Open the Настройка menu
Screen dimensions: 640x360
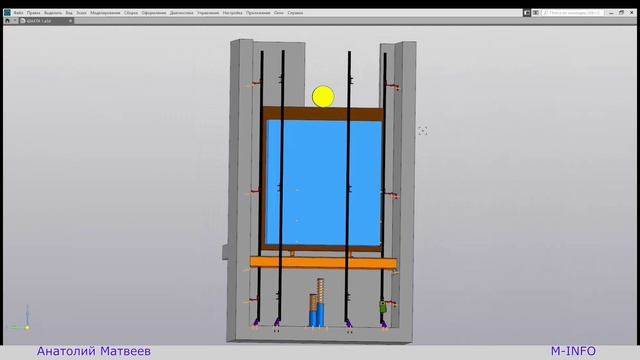pos(233,13)
